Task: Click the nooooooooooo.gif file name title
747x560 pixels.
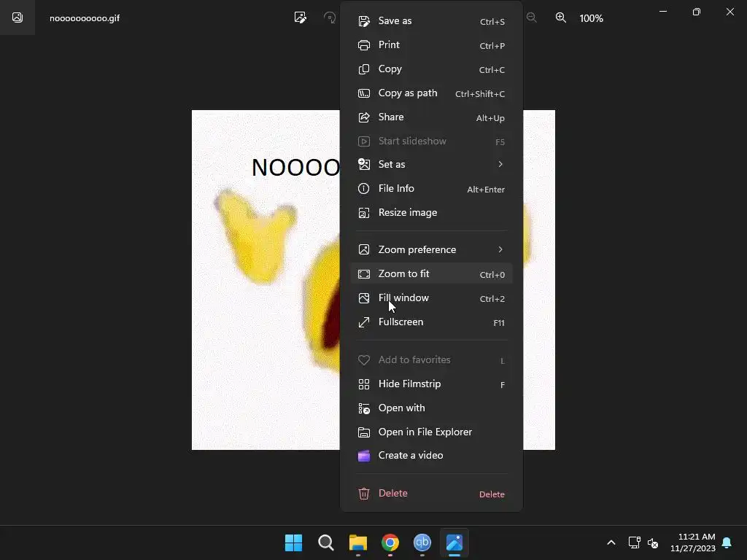Action: pyautogui.click(x=85, y=18)
